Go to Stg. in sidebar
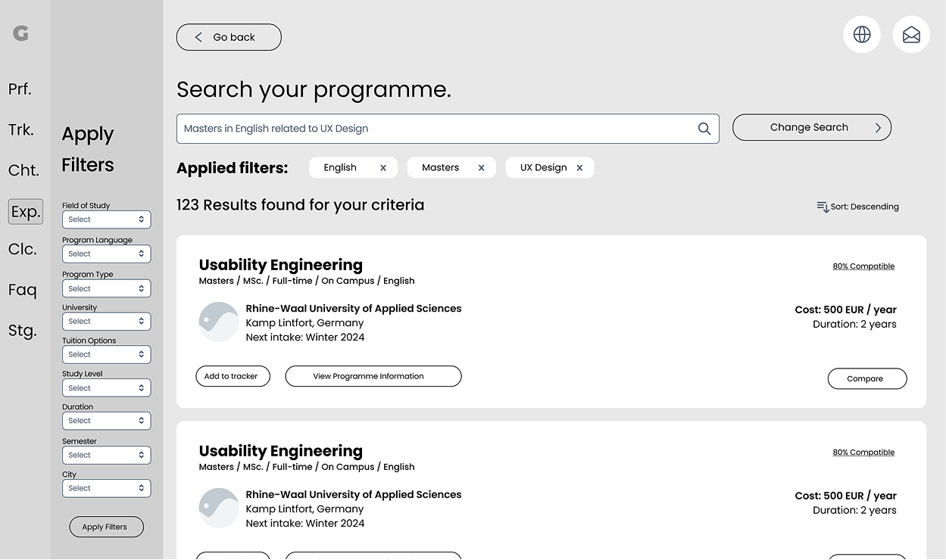Screen dimensions: 946x560 23,331
